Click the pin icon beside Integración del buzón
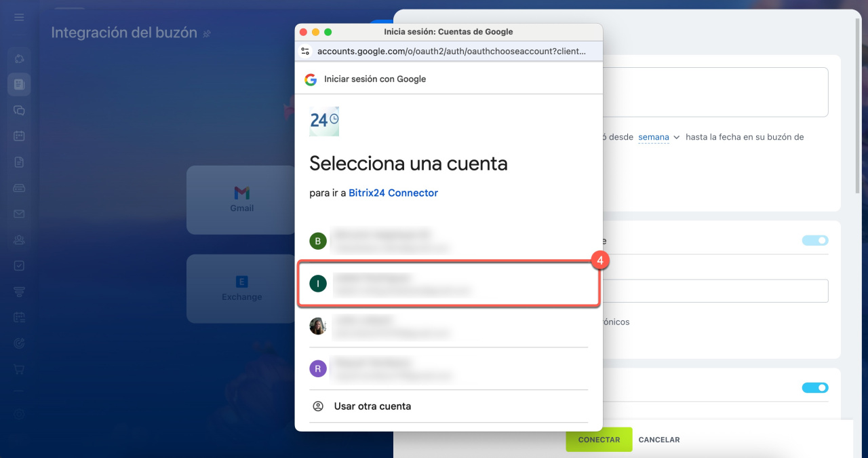 207,33
